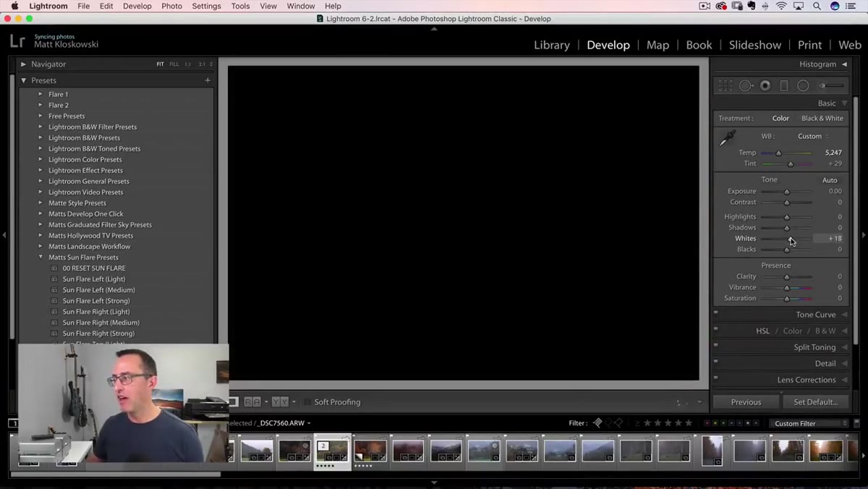Expand the Histogram panel
868x489 pixels.
point(844,64)
